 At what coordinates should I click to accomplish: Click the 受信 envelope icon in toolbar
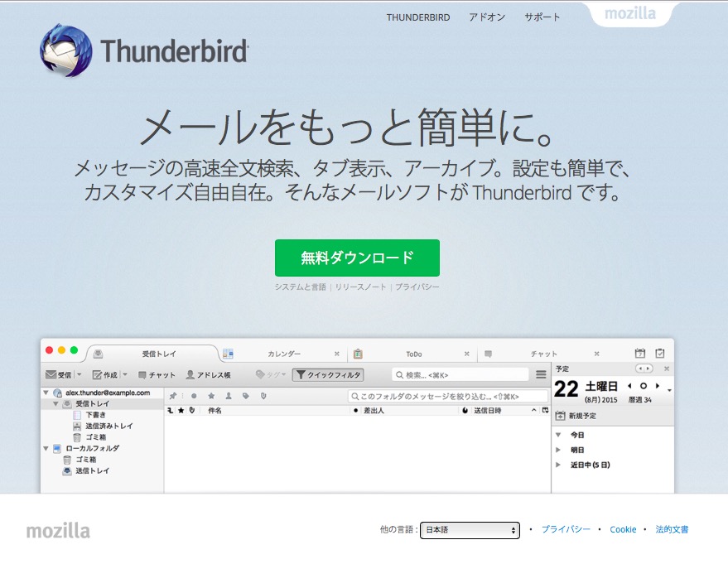pyautogui.click(x=51, y=374)
